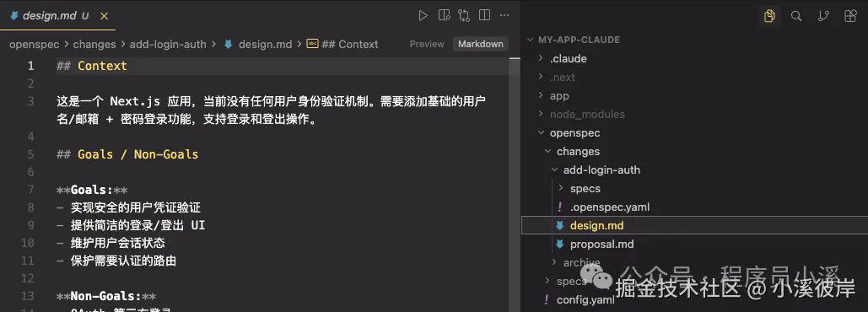Screen dimensions: 868x312
Task: Open the Source Control branch icon
Action: pyautogui.click(x=823, y=16)
